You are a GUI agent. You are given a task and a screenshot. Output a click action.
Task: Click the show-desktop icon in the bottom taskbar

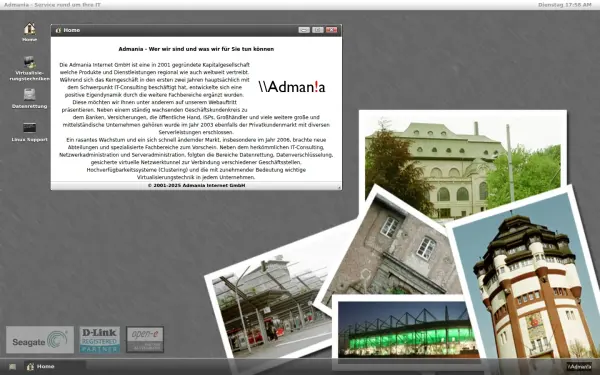13,367
